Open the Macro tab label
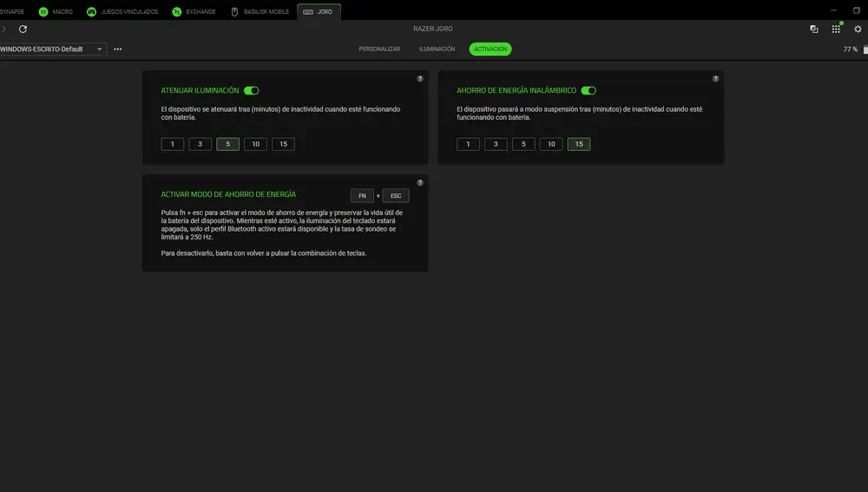 click(62, 11)
